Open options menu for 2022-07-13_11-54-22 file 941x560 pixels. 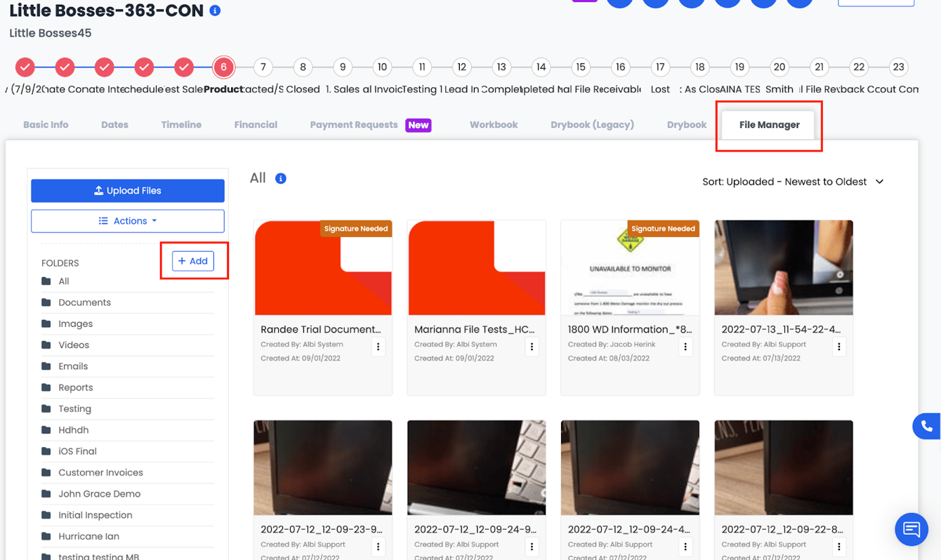click(839, 346)
